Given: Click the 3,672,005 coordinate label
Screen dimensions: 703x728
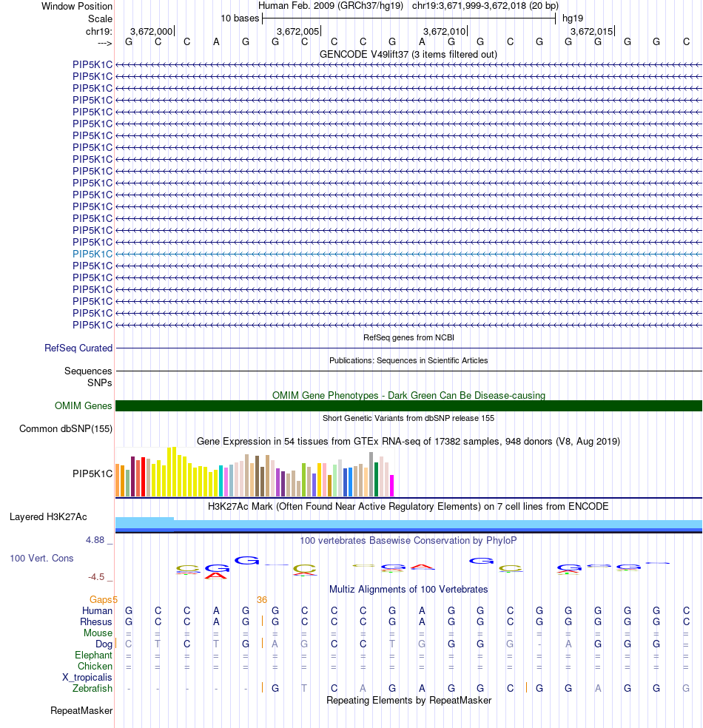Looking at the screenshot, I should click(x=298, y=31).
